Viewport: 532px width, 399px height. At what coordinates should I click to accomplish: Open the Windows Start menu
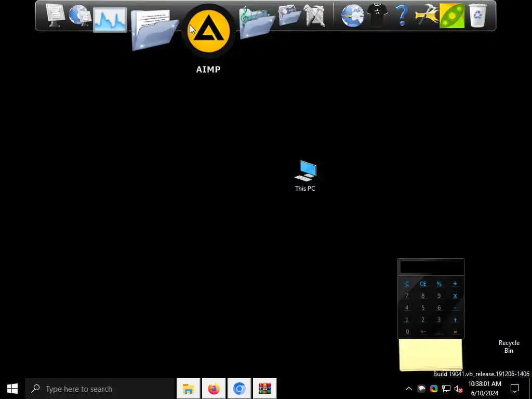[x=12, y=389]
